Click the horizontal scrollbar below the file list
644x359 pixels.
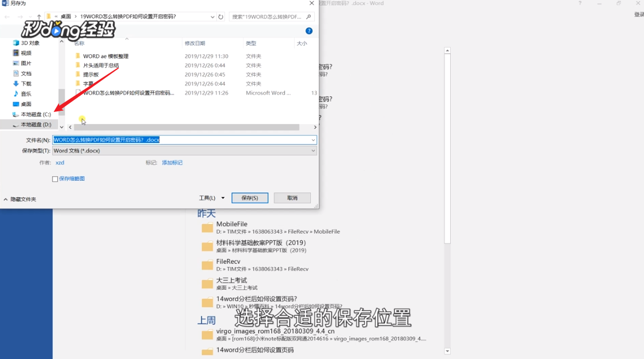click(x=190, y=127)
